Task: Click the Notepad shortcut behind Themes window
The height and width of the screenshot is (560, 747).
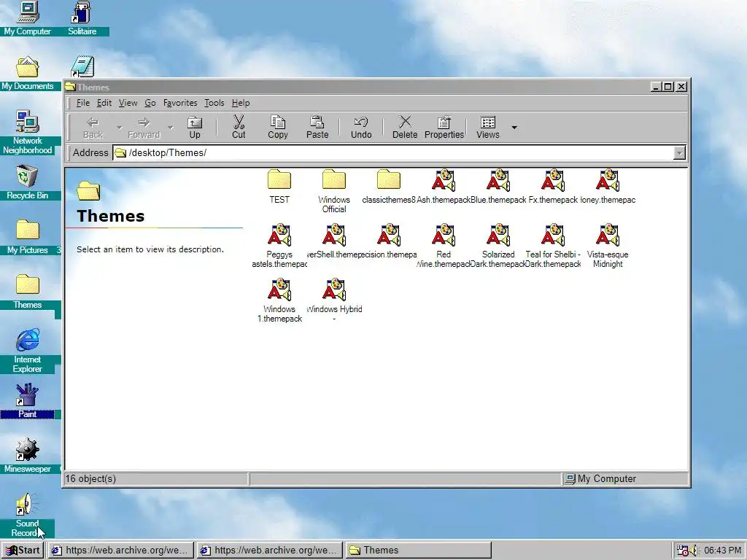Action: 82,66
